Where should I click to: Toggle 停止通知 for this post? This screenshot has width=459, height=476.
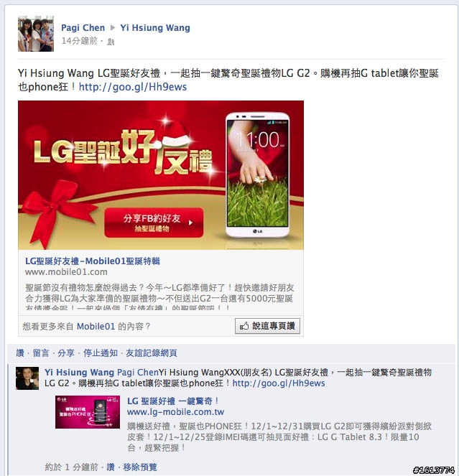coord(101,353)
